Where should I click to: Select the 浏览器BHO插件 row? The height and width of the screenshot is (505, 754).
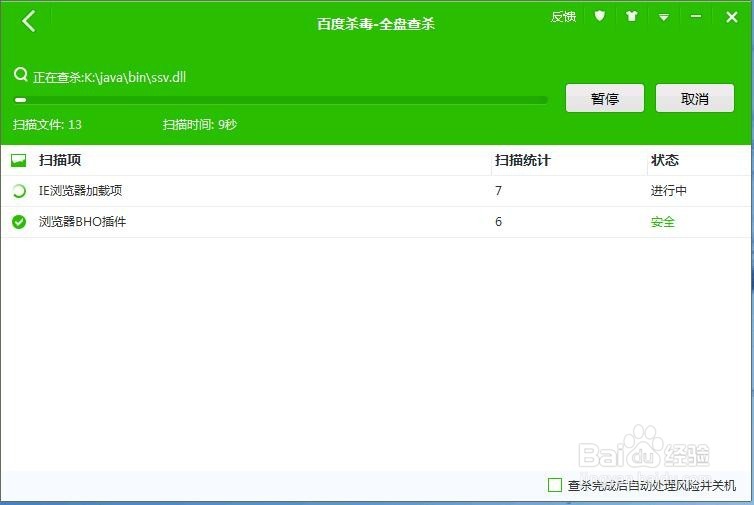(375, 222)
